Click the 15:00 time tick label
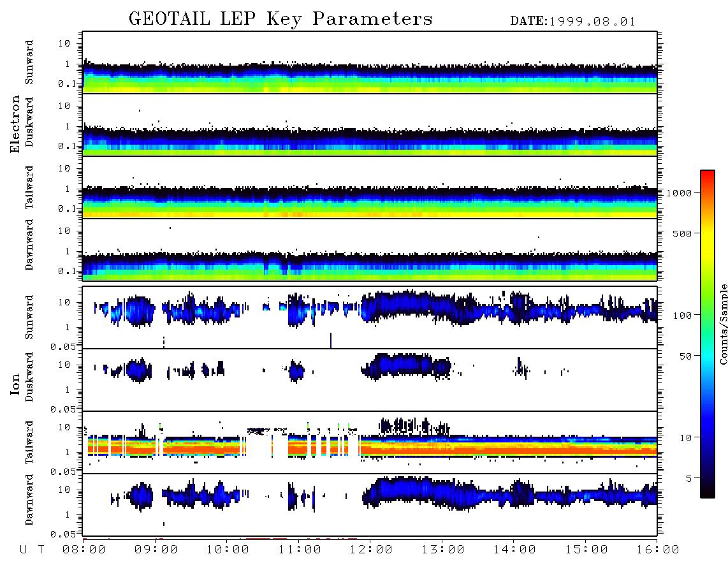The image size is (728, 561). (x=586, y=550)
